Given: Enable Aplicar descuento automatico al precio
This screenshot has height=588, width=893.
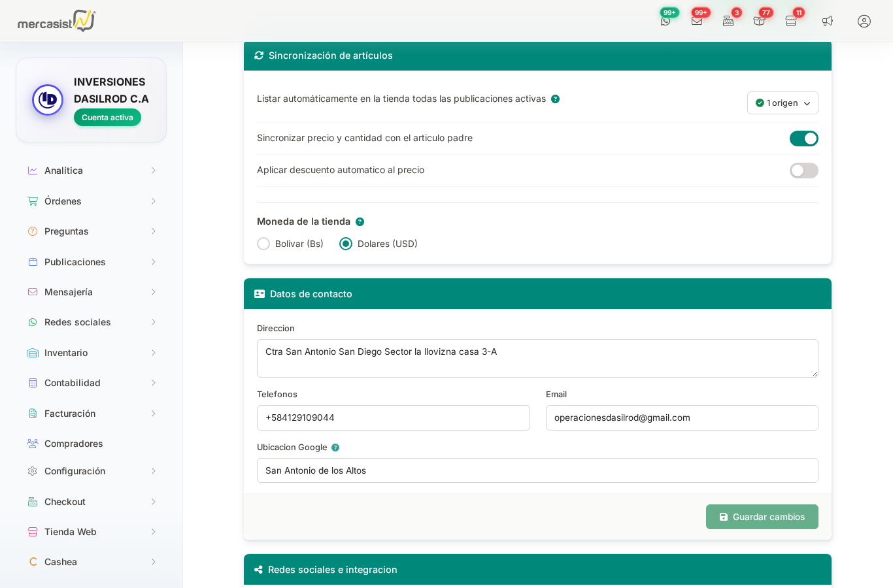Looking at the screenshot, I should pos(803,171).
